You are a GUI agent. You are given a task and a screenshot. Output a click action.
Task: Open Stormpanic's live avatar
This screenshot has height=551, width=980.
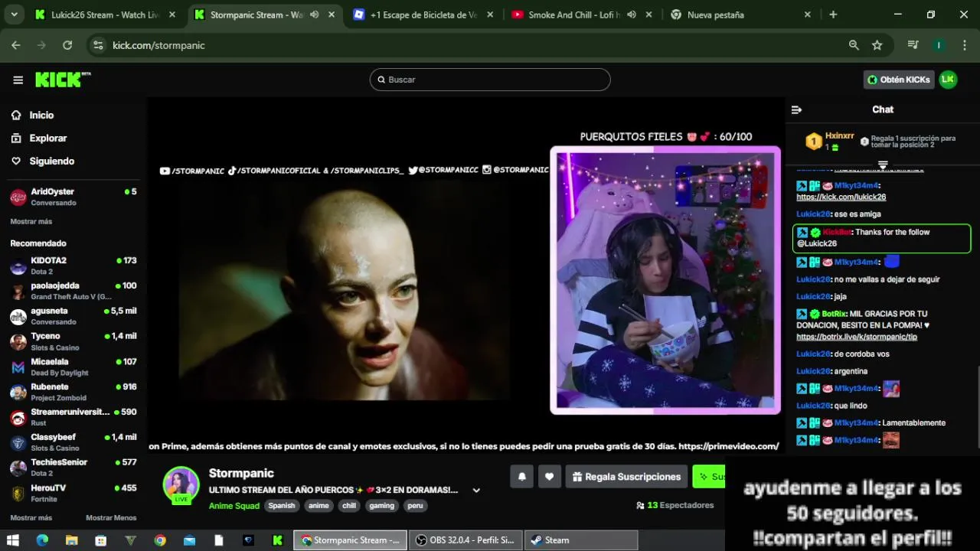[x=181, y=485]
